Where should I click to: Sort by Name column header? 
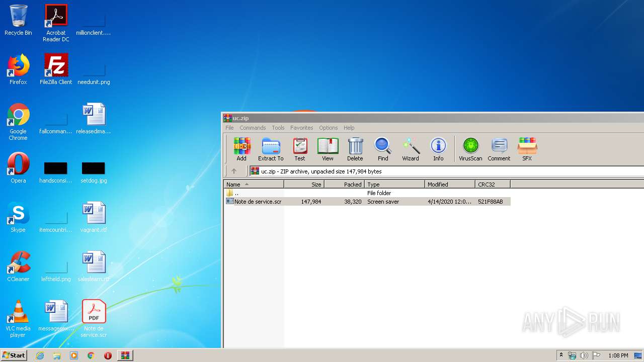click(254, 185)
